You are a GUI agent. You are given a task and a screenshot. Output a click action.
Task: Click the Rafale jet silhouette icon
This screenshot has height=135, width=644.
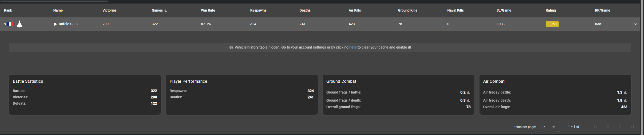(20, 24)
